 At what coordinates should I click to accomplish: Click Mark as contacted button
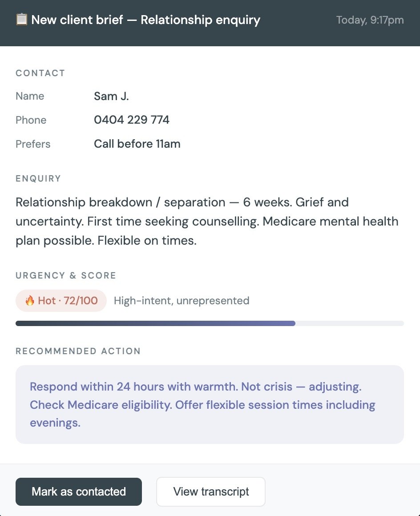pyautogui.click(x=79, y=492)
